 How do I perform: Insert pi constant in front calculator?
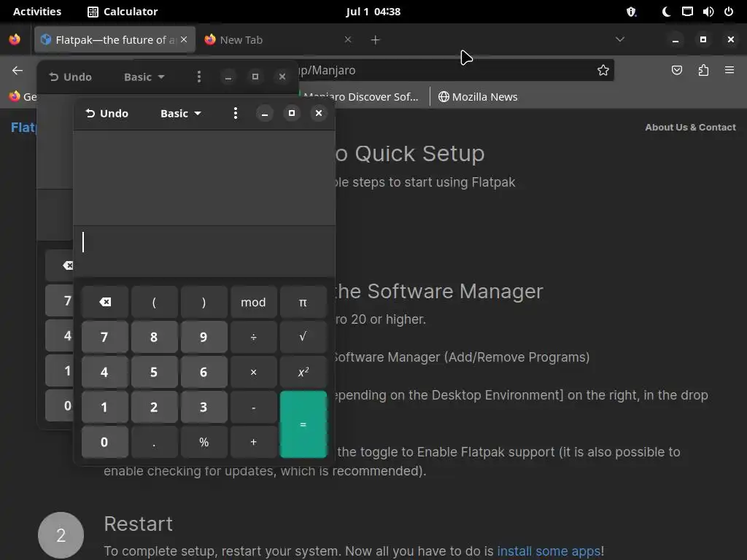(303, 302)
